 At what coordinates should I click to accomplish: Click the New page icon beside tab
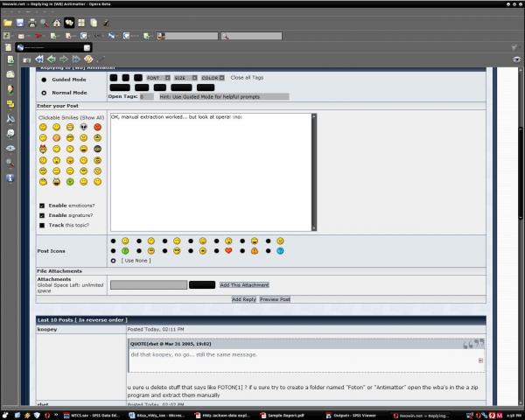coord(8,47)
